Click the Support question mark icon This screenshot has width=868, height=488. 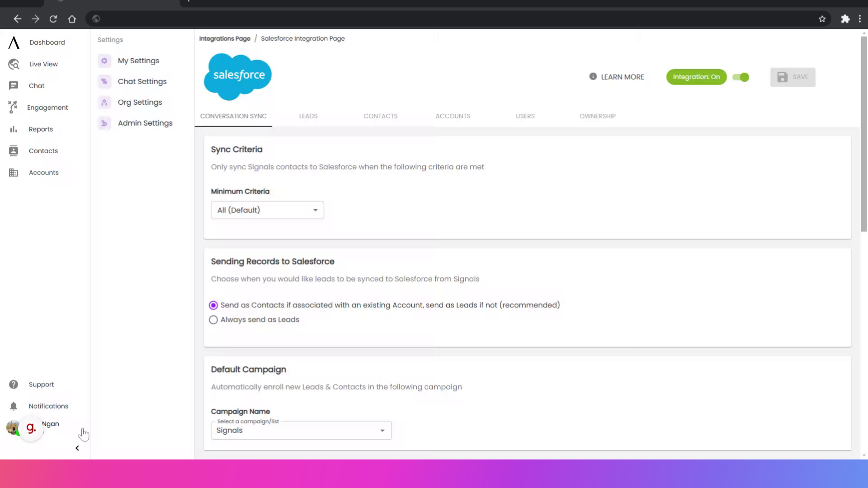[14, 384]
